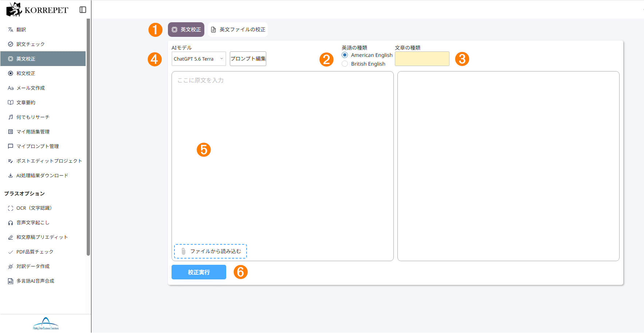Open 翻訳 translation icon in sidebar

tap(11, 30)
